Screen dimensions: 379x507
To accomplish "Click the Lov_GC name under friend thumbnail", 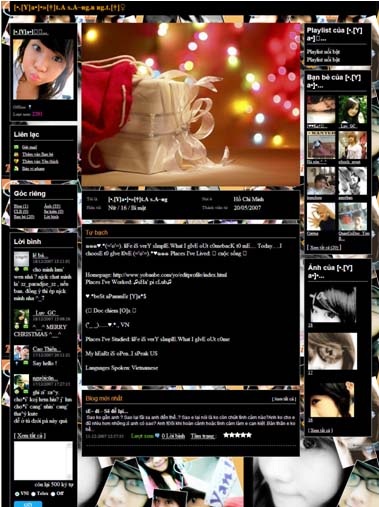I will coord(348,126).
